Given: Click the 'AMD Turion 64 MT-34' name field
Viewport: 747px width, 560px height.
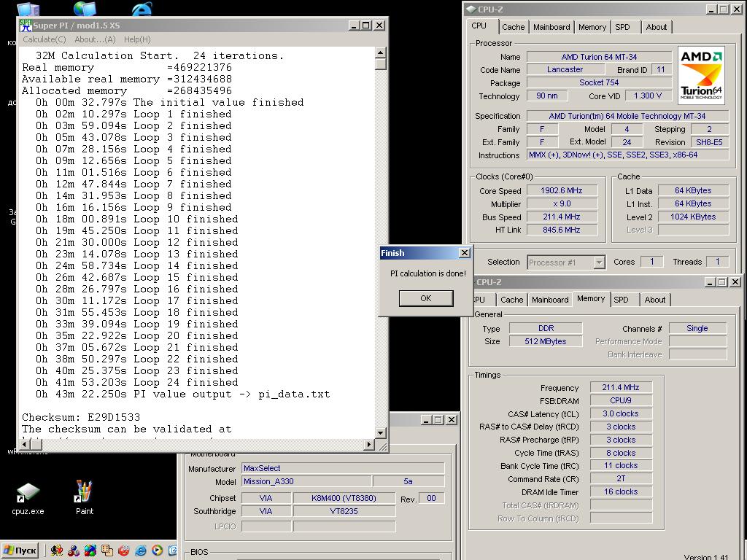Looking at the screenshot, I should click(x=599, y=57).
